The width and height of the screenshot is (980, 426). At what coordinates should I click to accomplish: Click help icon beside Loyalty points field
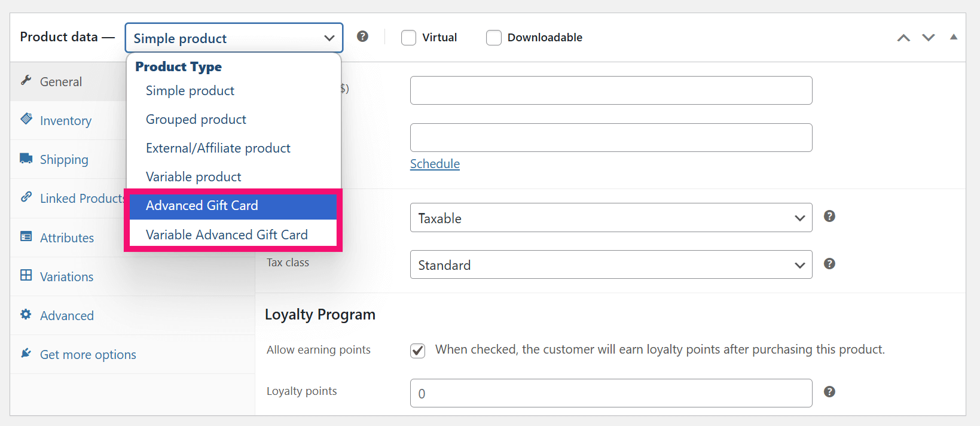(x=829, y=392)
